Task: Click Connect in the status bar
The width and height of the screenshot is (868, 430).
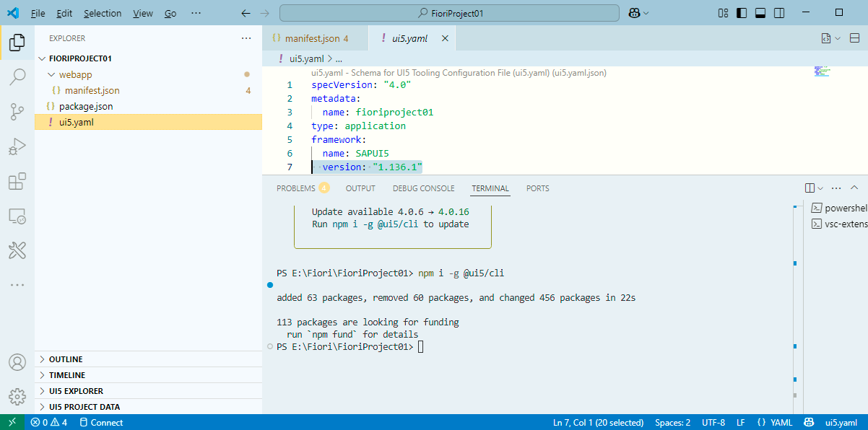Action: pos(101,422)
